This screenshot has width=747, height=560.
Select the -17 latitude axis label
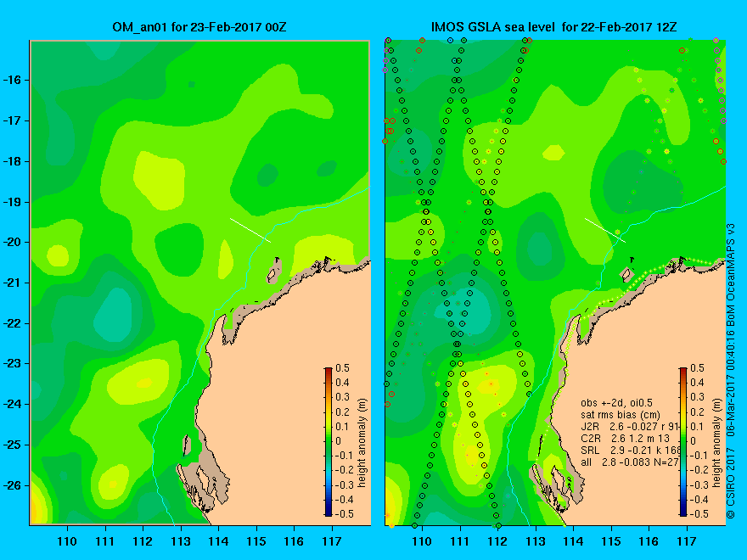click(x=11, y=121)
